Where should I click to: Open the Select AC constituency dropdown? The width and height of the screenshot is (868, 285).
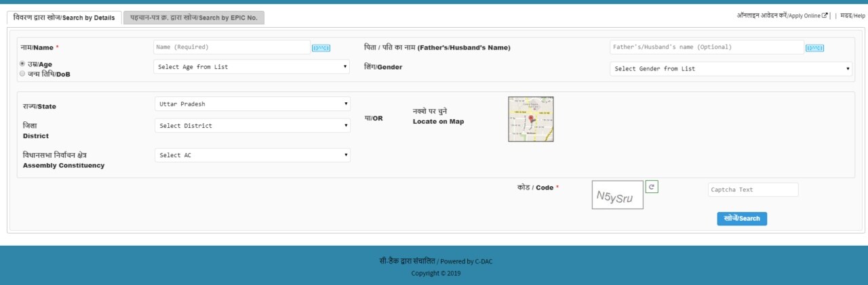click(252, 155)
